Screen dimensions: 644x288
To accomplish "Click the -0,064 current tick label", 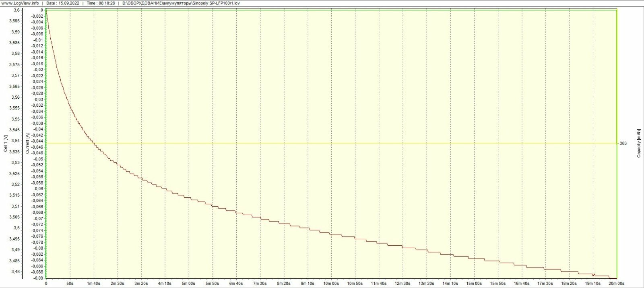I will coord(37,201).
